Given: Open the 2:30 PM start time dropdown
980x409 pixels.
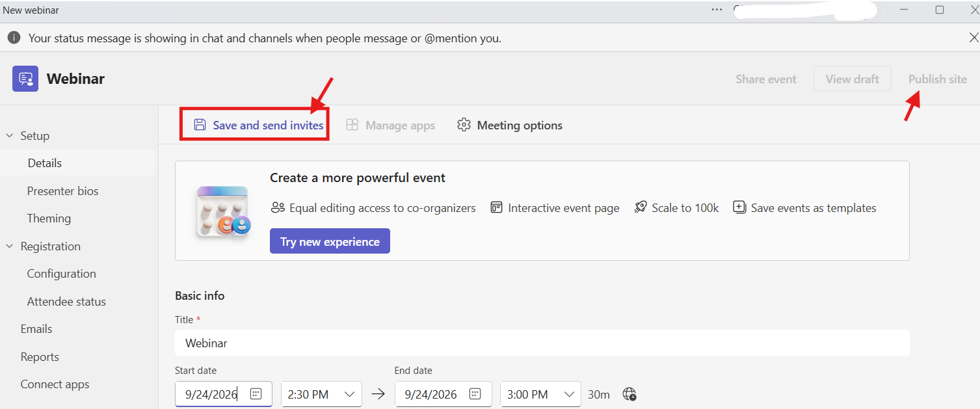Looking at the screenshot, I should pos(321,394).
